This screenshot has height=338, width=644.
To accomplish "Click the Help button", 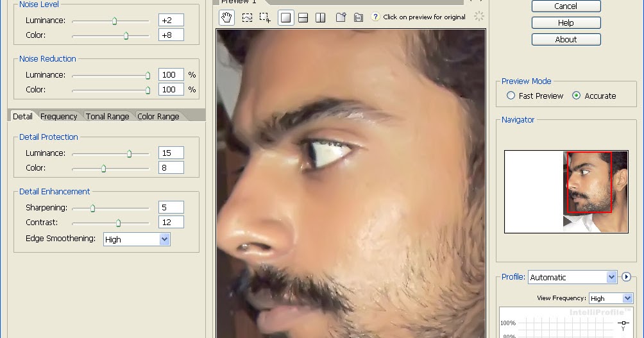I will click(566, 23).
